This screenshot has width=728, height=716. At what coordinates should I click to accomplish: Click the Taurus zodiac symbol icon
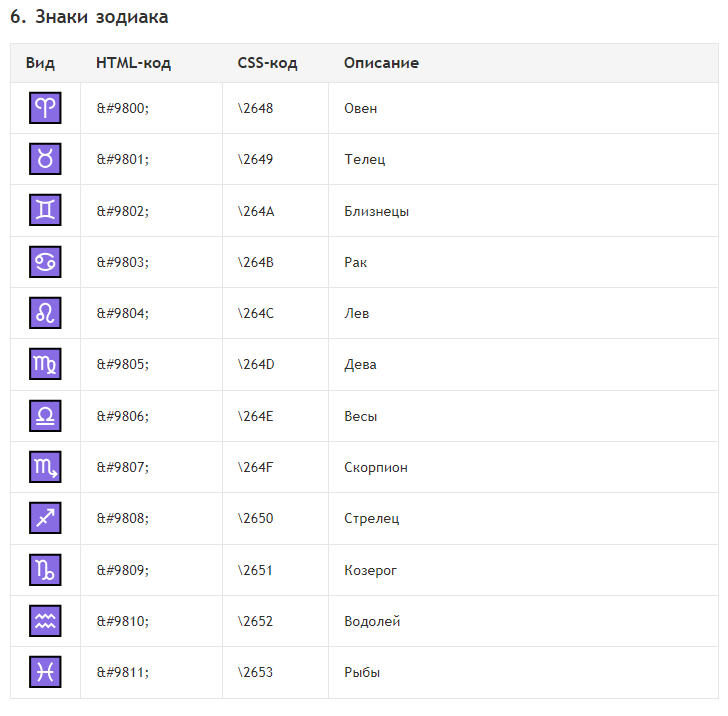click(x=45, y=159)
